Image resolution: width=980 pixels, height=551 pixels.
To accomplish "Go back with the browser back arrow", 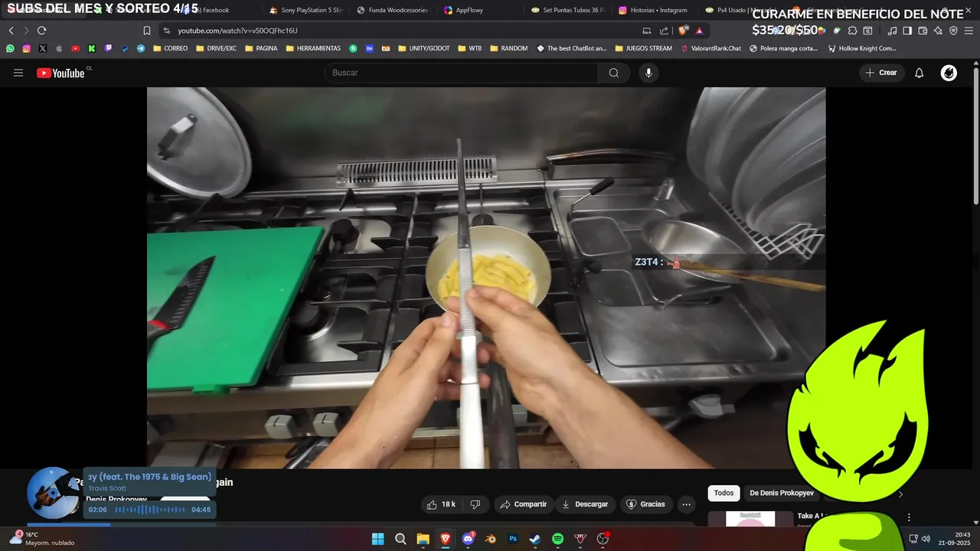I will pos(11,31).
